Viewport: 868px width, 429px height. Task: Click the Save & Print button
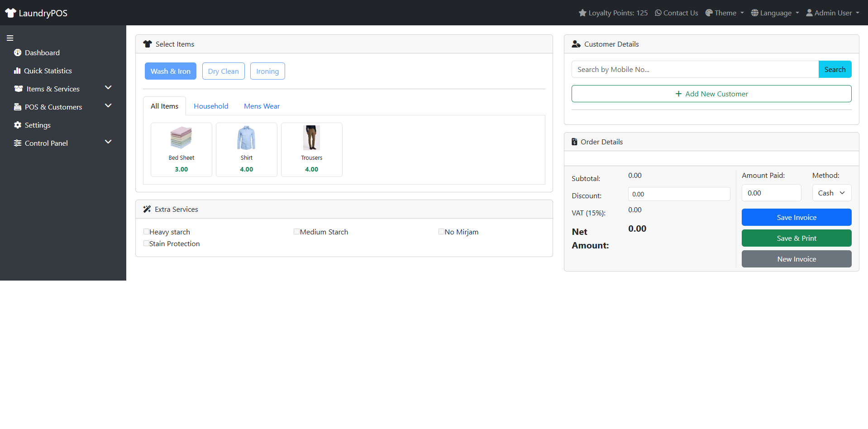point(796,238)
